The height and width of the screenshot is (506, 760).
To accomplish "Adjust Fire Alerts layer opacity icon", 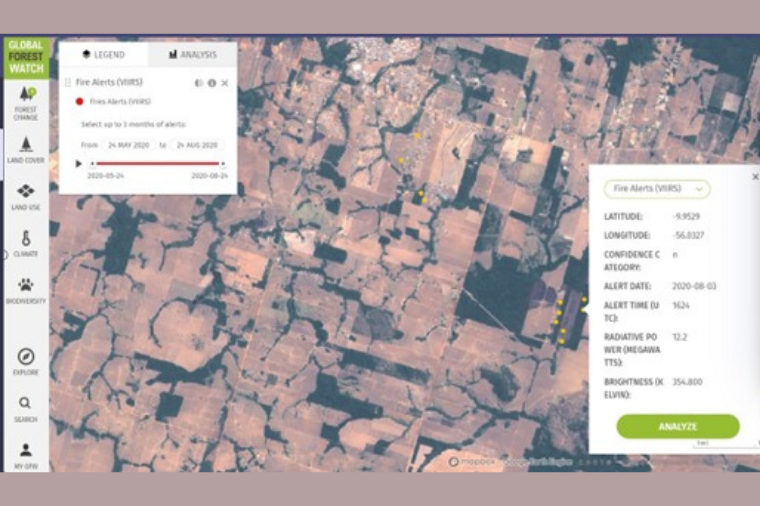I will [199, 83].
